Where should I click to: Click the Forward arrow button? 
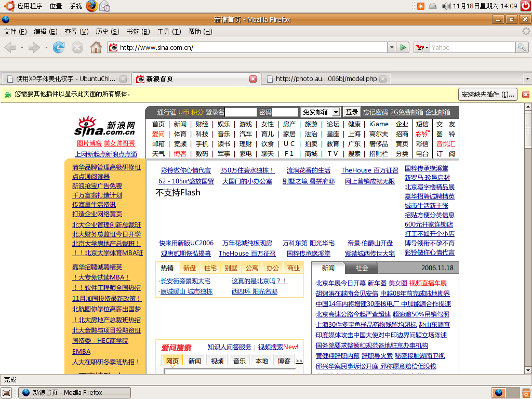pos(34,47)
